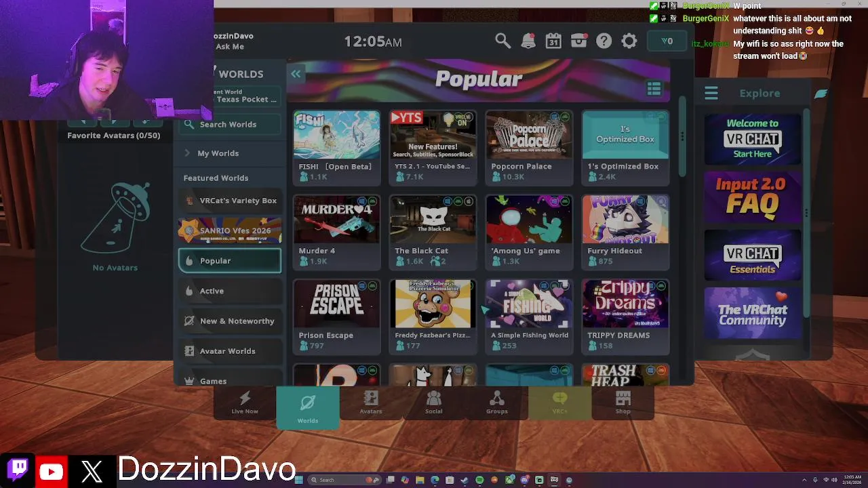Viewport: 868px width, 488px height.
Task: Open the Prison Escape world
Action: [x=337, y=317]
